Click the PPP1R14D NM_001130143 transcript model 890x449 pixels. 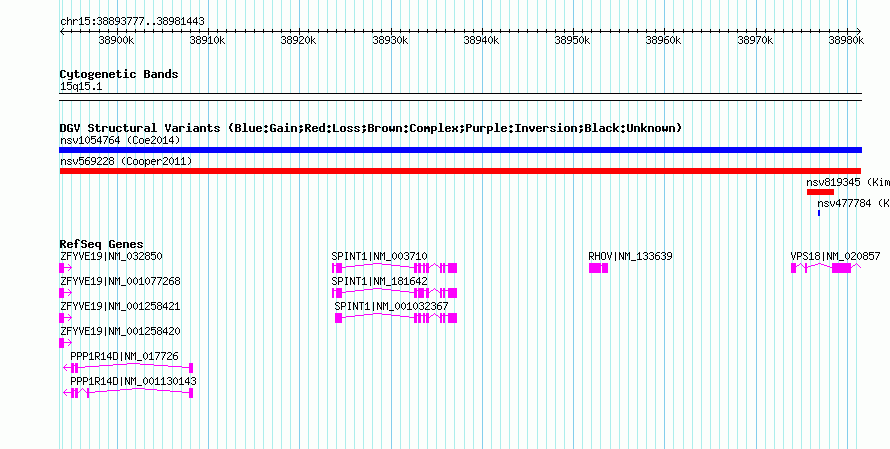click(x=129, y=393)
